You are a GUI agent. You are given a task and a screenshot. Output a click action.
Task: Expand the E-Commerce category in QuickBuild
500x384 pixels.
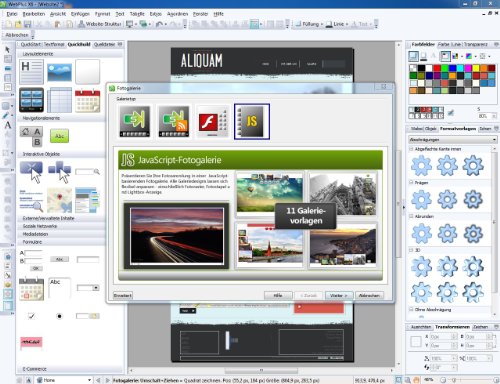coord(35,369)
